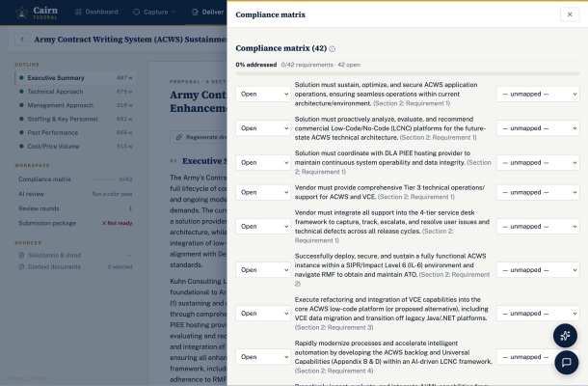The height and width of the screenshot is (386, 588).
Task: Open Solicitation & shred source
Action: pos(75,256)
